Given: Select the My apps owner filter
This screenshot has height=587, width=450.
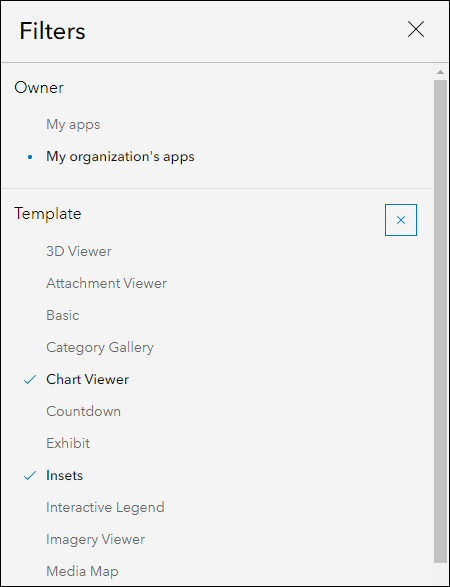Looking at the screenshot, I should pos(73,125).
